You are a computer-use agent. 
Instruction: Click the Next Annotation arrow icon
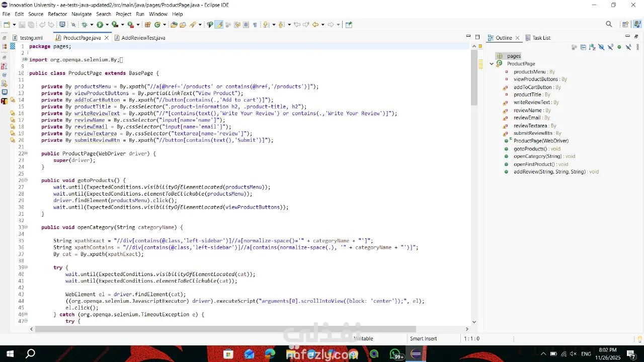(x=266, y=25)
